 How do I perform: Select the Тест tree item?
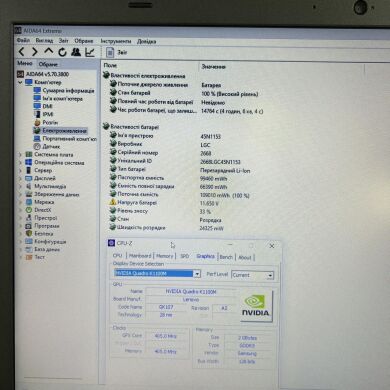tap(39, 257)
